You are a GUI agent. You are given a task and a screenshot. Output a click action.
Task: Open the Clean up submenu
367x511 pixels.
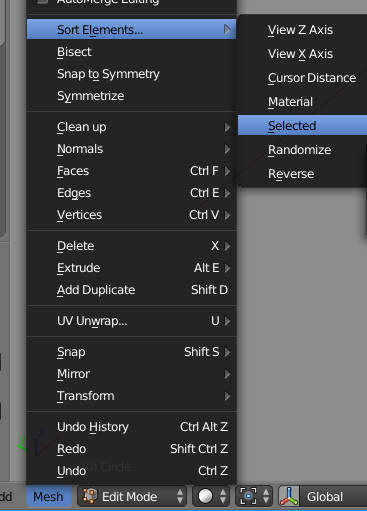(131, 127)
